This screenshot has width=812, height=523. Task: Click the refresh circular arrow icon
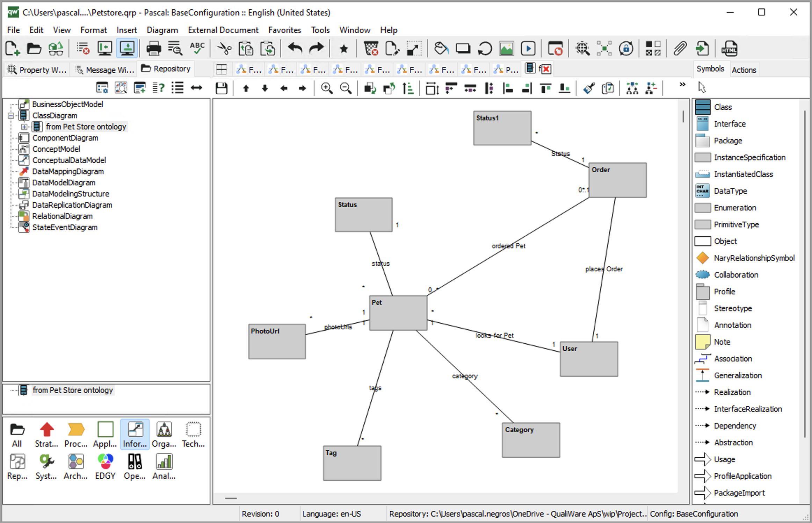click(485, 49)
